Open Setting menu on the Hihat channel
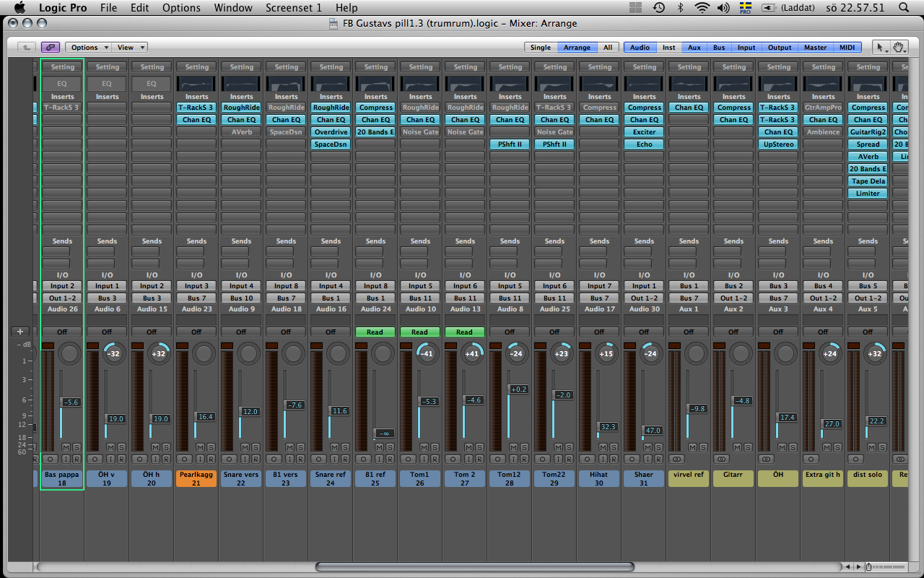 pyautogui.click(x=599, y=67)
